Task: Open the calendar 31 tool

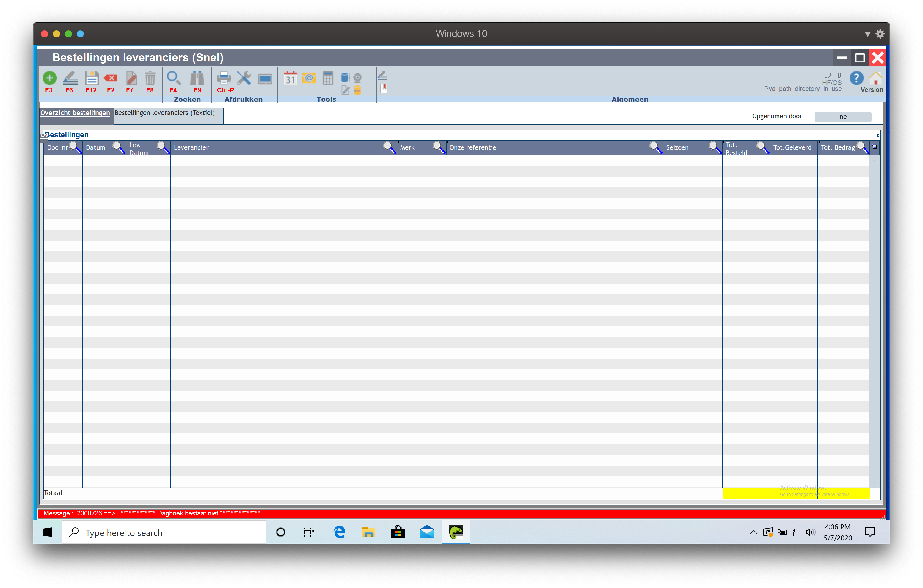Action: (290, 78)
